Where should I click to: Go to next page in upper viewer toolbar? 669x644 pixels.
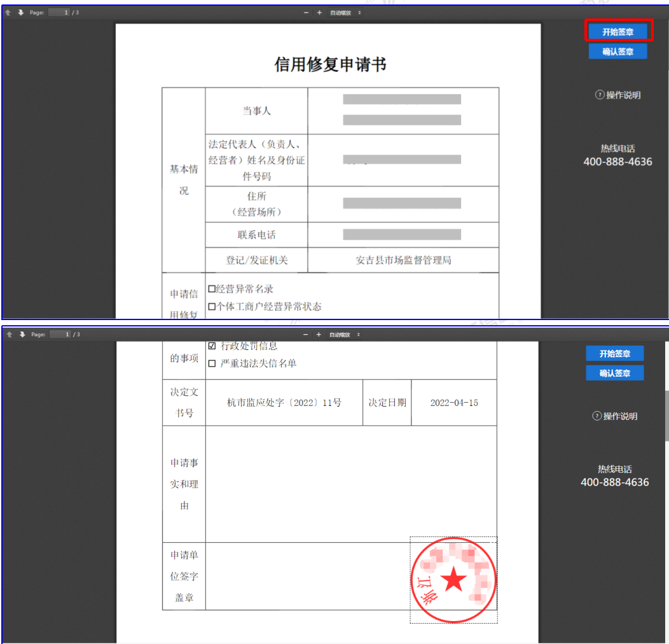coord(21,13)
